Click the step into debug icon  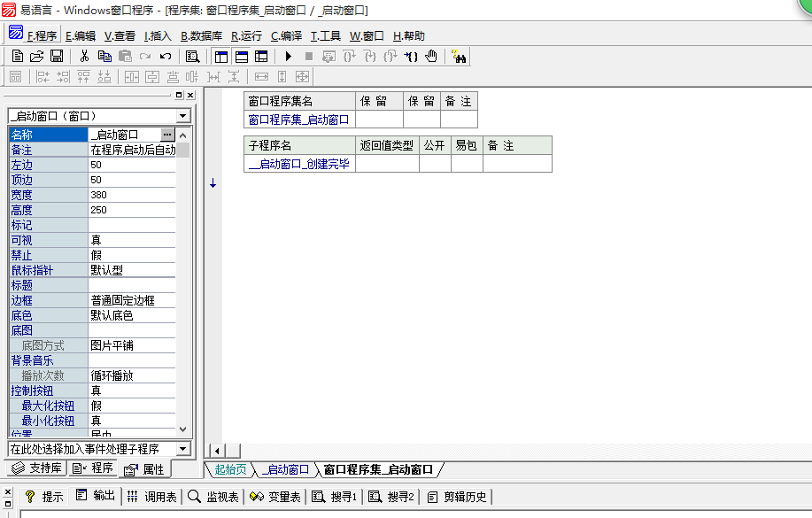[370, 56]
